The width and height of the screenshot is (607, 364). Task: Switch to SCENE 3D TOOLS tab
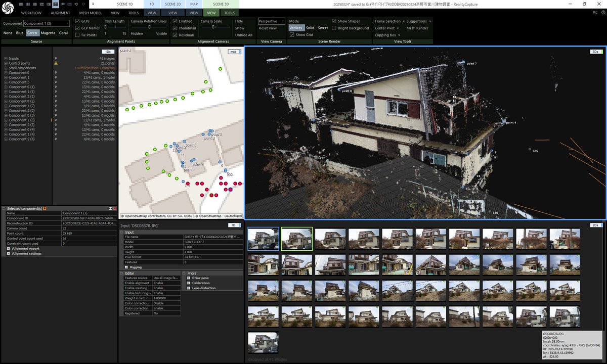point(229,13)
